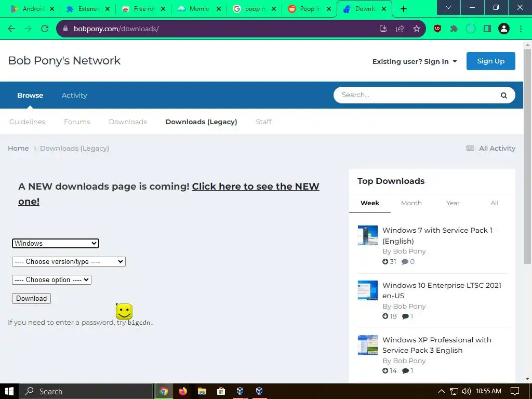
Task: Open the Choose version/type dropdown
Action: coord(69,262)
